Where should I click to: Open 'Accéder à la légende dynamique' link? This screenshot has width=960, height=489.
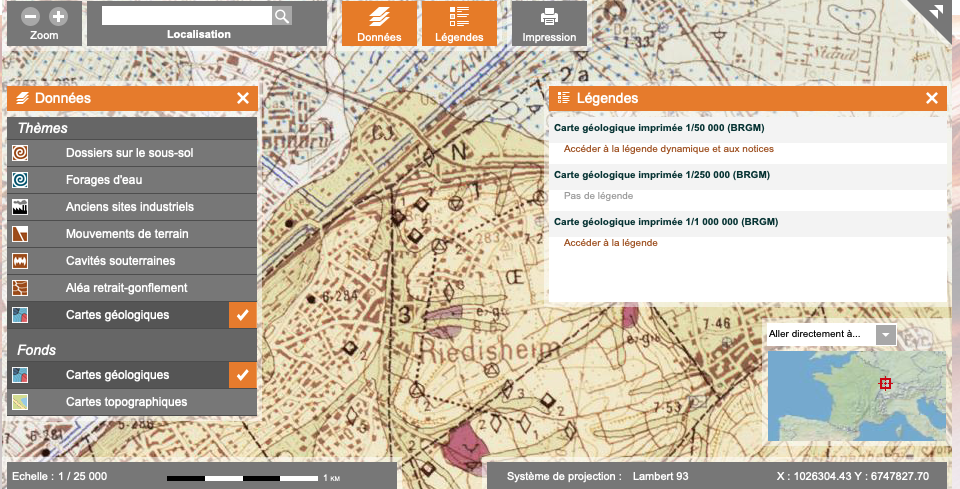coord(668,149)
